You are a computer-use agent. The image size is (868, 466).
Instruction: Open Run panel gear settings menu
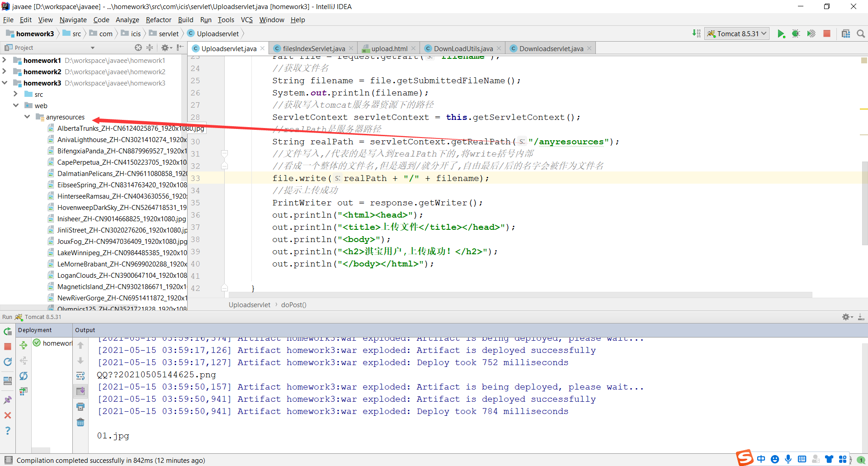(x=847, y=317)
